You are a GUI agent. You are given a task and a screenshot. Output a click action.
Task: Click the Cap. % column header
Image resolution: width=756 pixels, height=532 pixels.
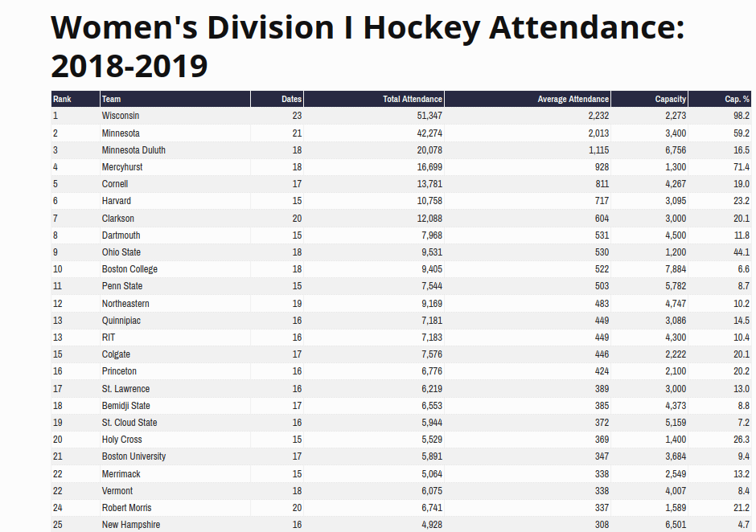(737, 99)
